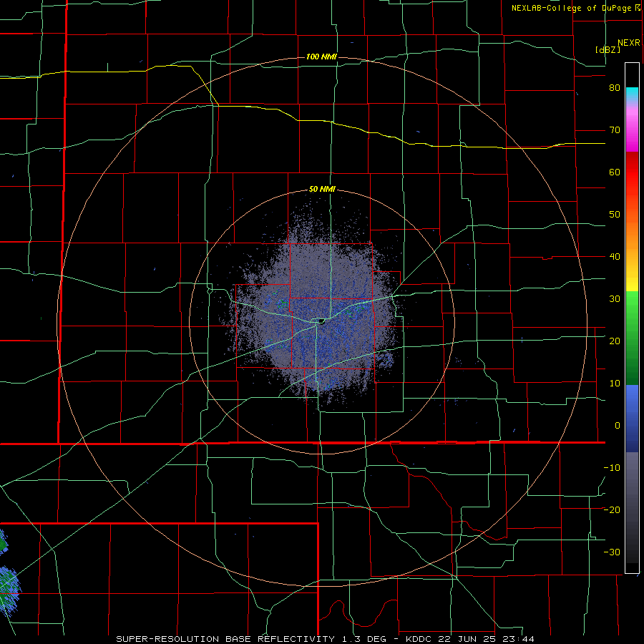Click the -10 value on the dBZ scale
Viewport: 644px width, 644px height.
point(612,468)
